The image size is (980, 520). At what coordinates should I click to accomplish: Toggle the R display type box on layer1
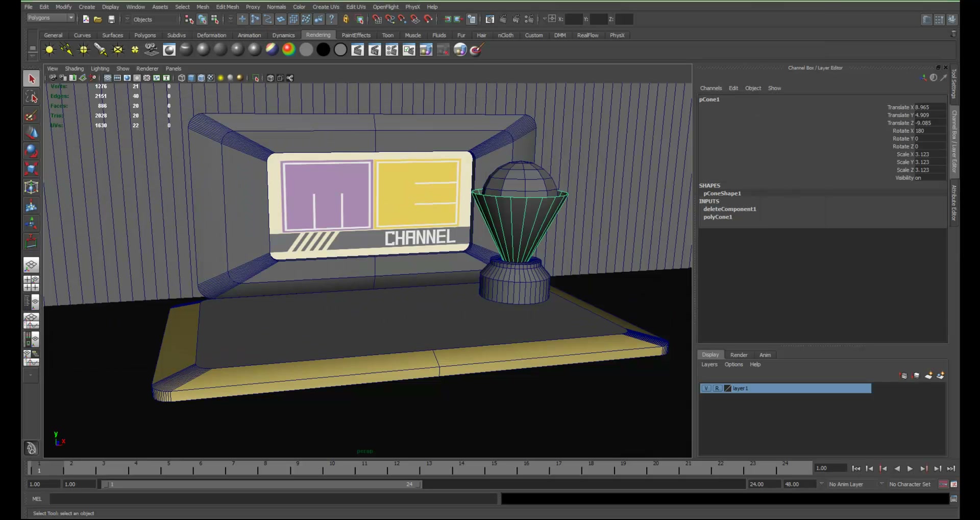[717, 388]
